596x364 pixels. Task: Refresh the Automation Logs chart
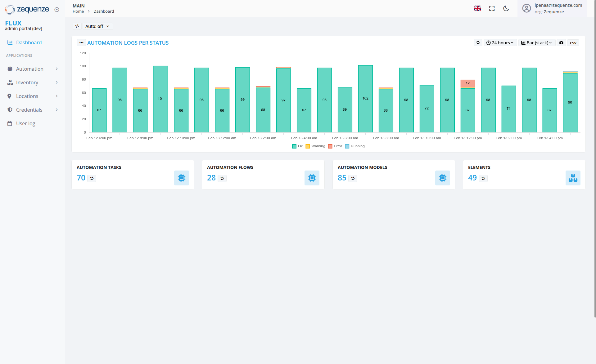tap(478, 42)
